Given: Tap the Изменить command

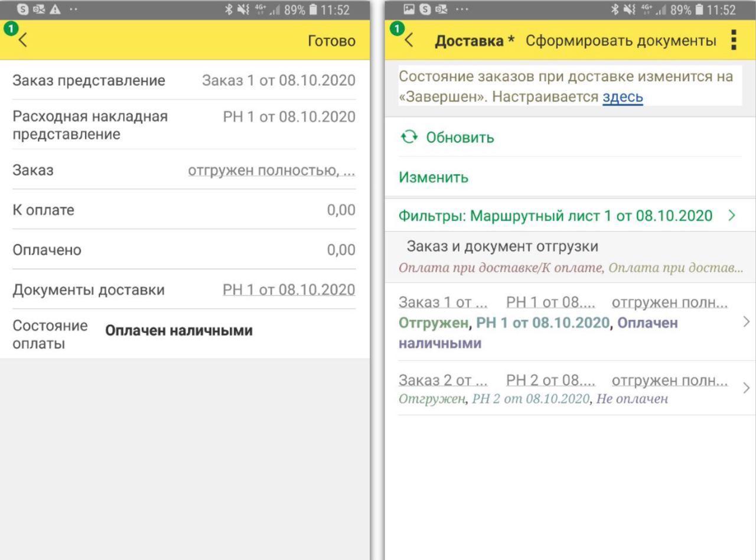Looking at the screenshot, I should click(x=434, y=177).
